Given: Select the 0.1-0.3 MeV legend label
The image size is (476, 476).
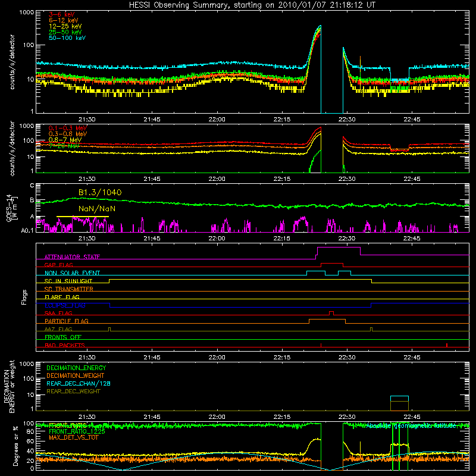Looking at the screenshot, I should point(68,128).
